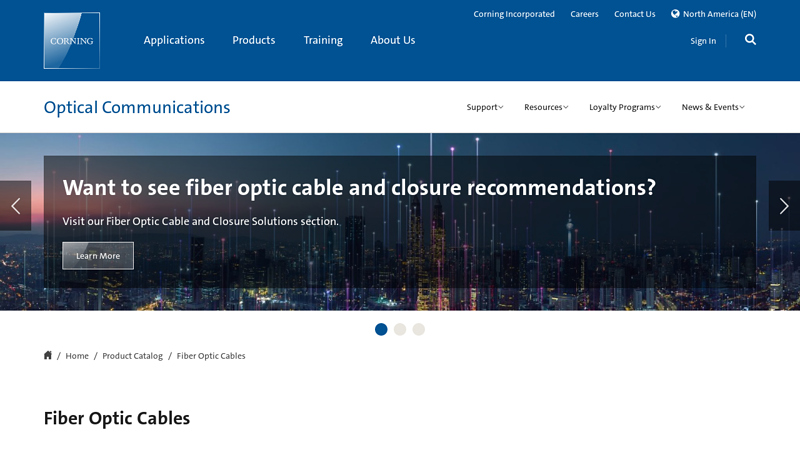The width and height of the screenshot is (800, 450).
Task: Visit the Corning Incorporated link
Action: (514, 14)
